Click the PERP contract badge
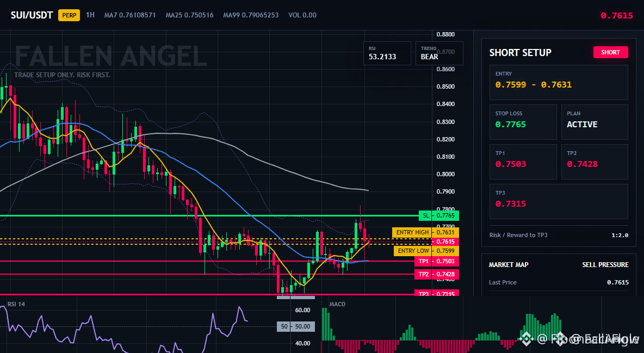Screen dimensions: 644x353 point(69,15)
